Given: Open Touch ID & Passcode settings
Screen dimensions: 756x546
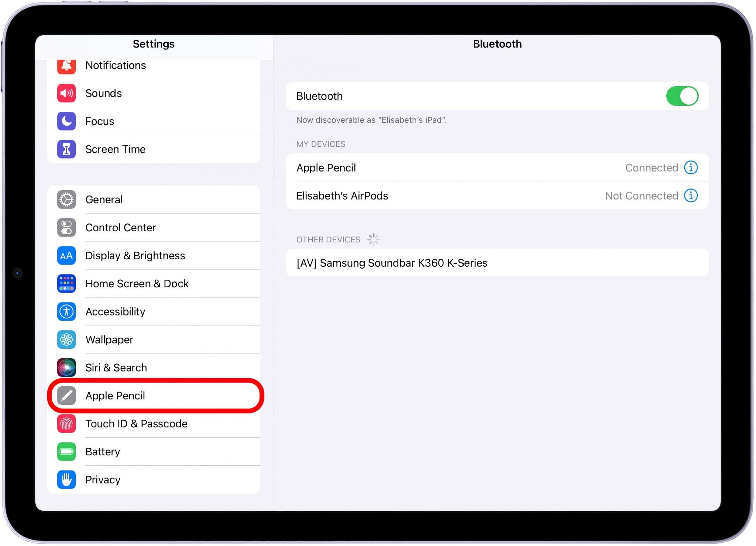Looking at the screenshot, I should [x=154, y=424].
